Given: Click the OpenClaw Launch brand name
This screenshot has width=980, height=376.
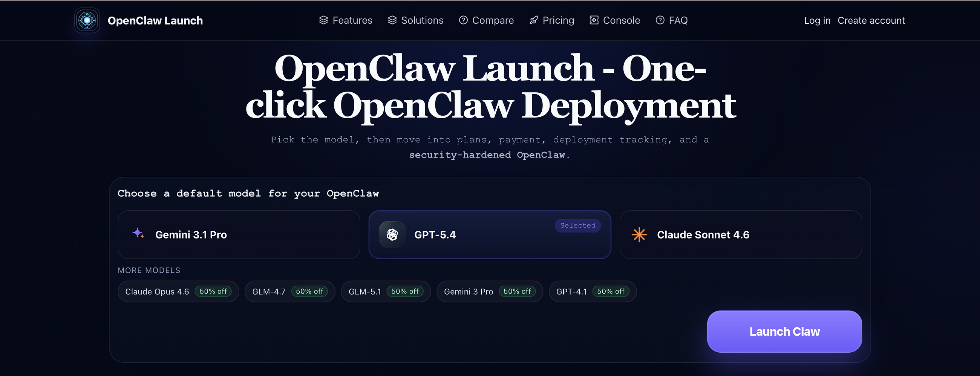Looking at the screenshot, I should [155, 20].
